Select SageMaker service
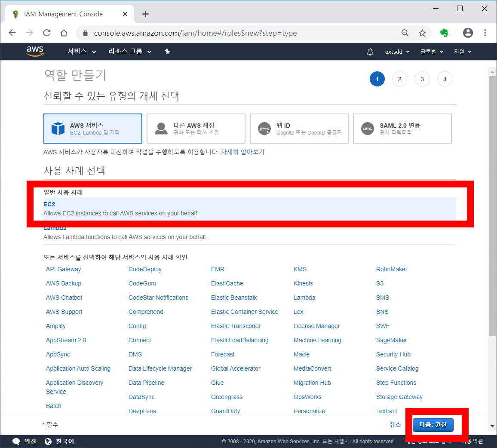This screenshot has height=448, width=497. pos(391,340)
